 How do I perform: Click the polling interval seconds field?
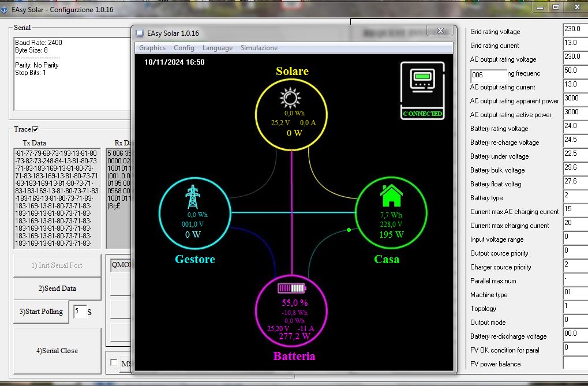[80, 312]
